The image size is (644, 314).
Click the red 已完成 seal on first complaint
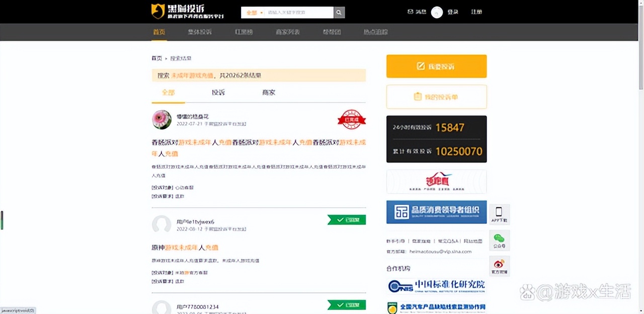(351, 120)
